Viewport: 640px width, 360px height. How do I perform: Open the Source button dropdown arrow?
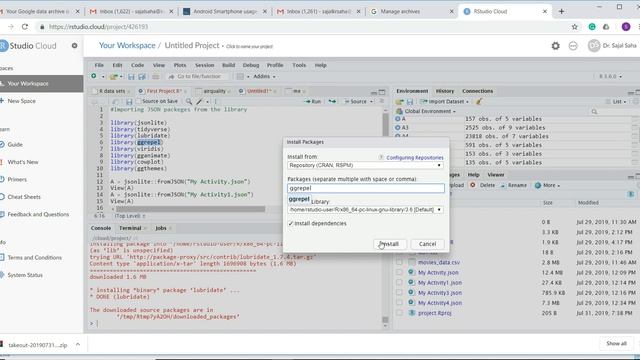tap(371, 101)
